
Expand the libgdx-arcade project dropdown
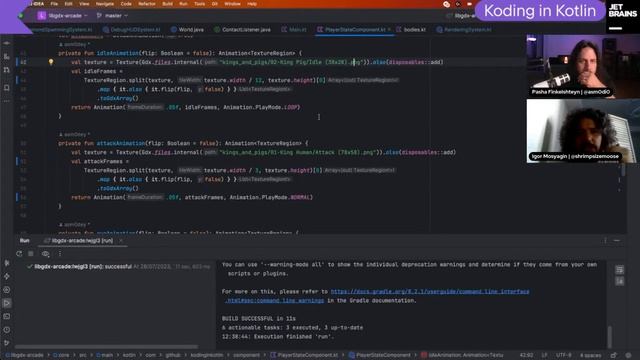(63, 16)
